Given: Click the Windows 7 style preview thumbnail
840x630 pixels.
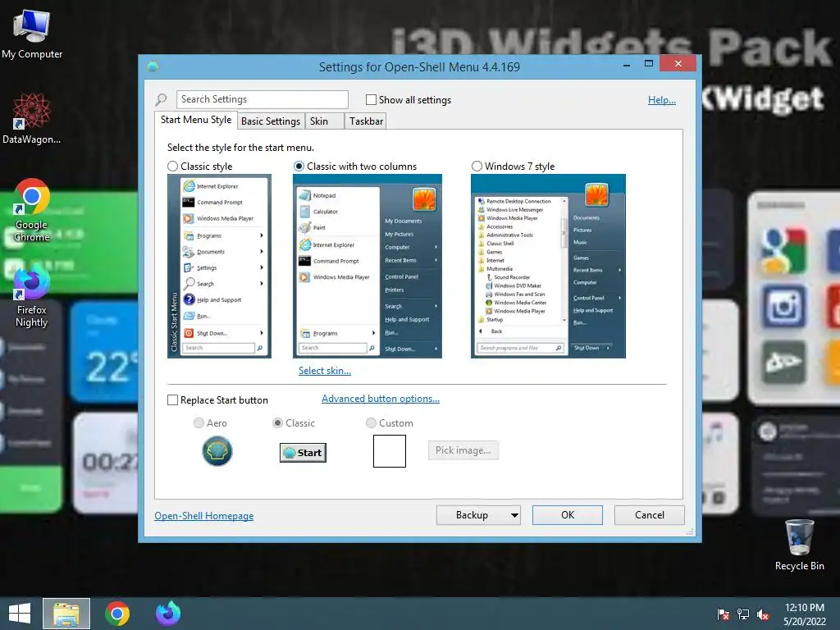Looking at the screenshot, I should point(548,267).
